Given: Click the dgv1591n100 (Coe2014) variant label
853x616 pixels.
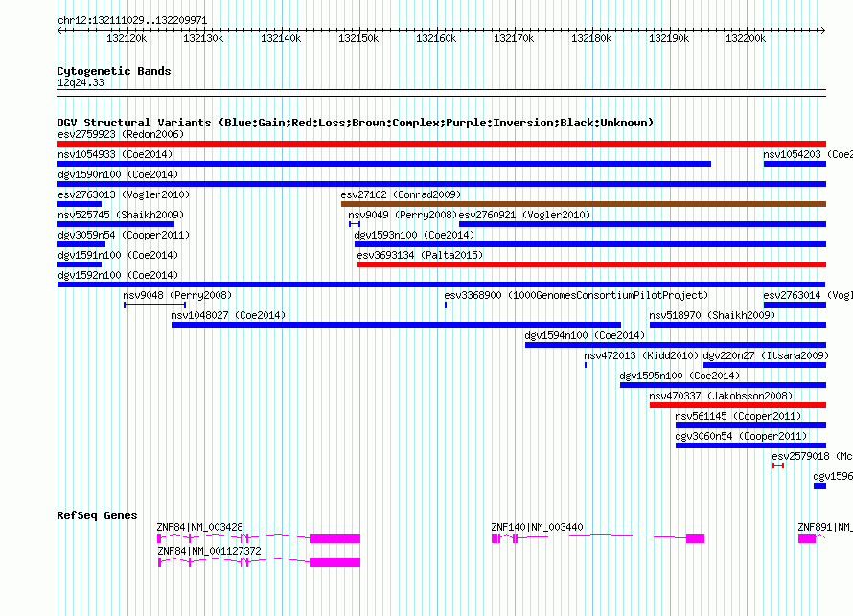Looking at the screenshot, I should (x=118, y=255).
